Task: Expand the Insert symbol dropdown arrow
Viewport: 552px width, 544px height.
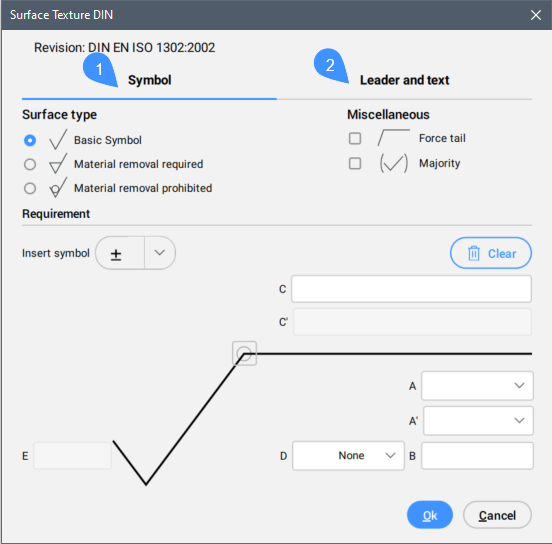Action: coord(160,253)
